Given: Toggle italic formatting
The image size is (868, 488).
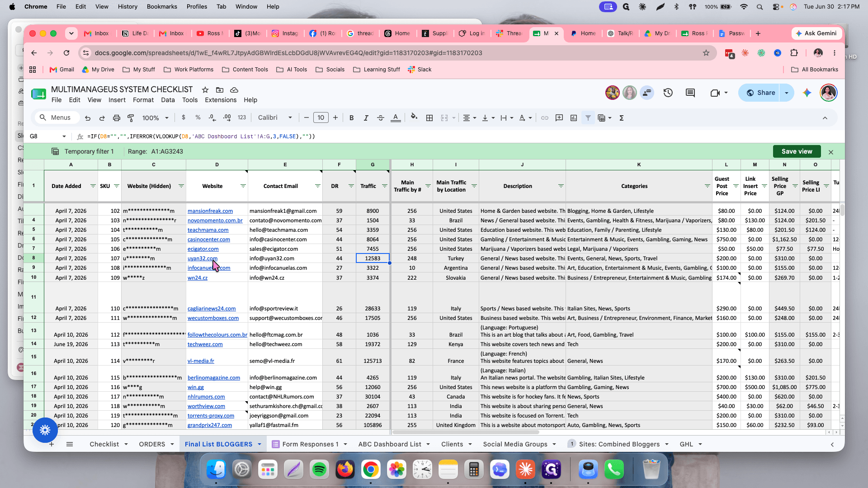Looking at the screenshot, I should (x=366, y=118).
